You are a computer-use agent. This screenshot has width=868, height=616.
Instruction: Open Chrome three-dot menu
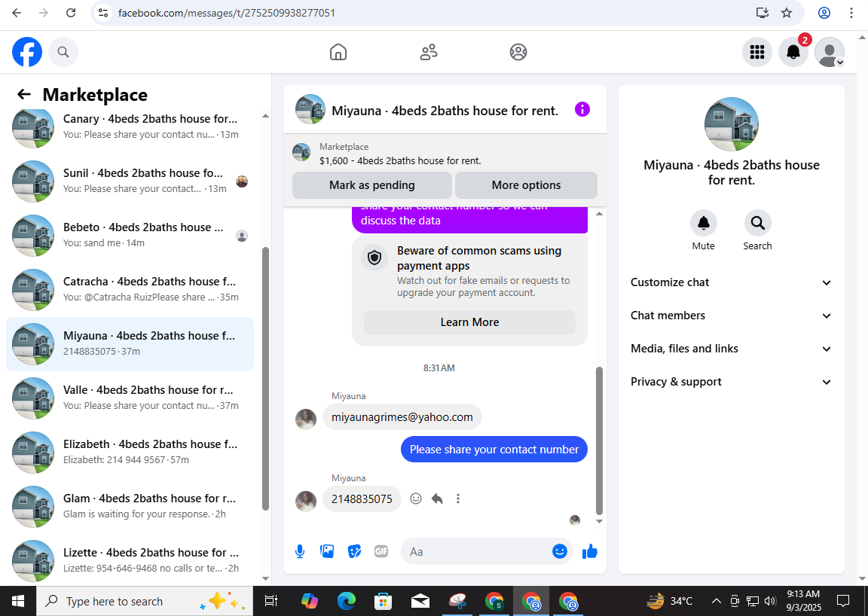(x=851, y=13)
